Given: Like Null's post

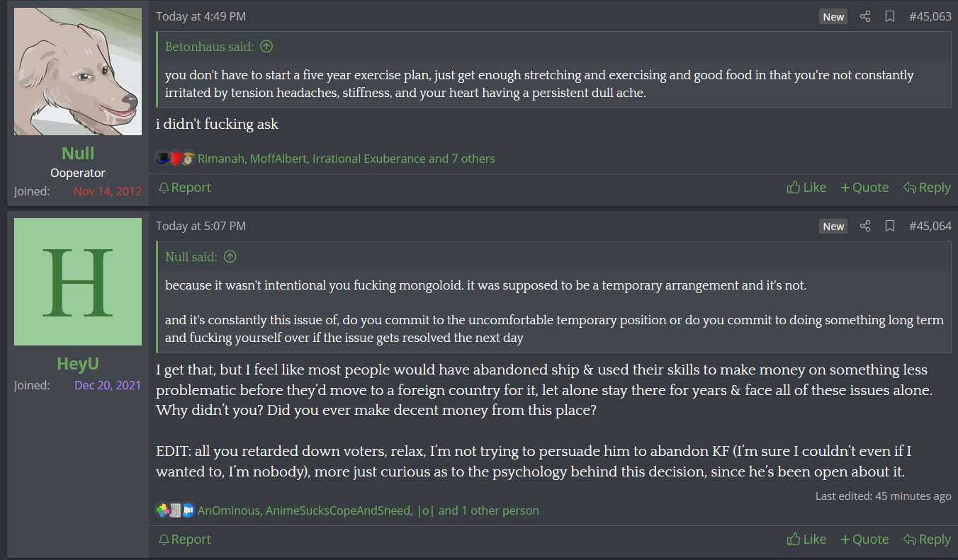Looking at the screenshot, I should click(x=806, y=188).
